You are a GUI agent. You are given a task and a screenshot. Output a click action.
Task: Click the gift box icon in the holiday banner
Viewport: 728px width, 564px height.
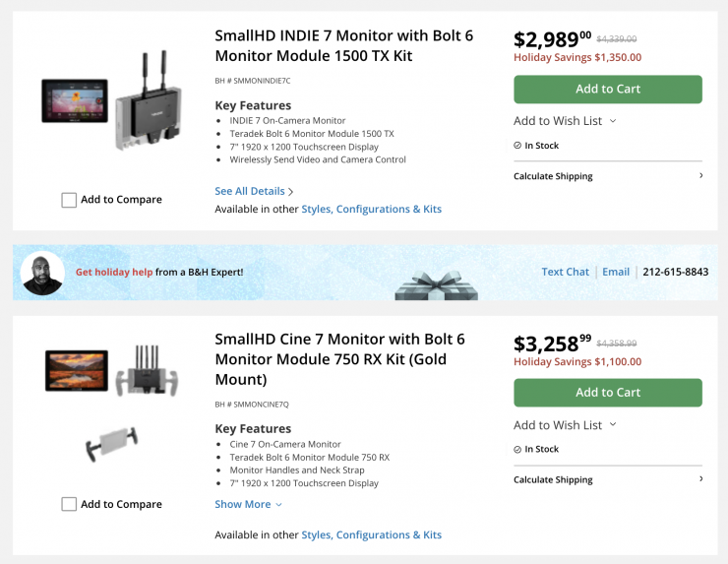click(436, 283)
